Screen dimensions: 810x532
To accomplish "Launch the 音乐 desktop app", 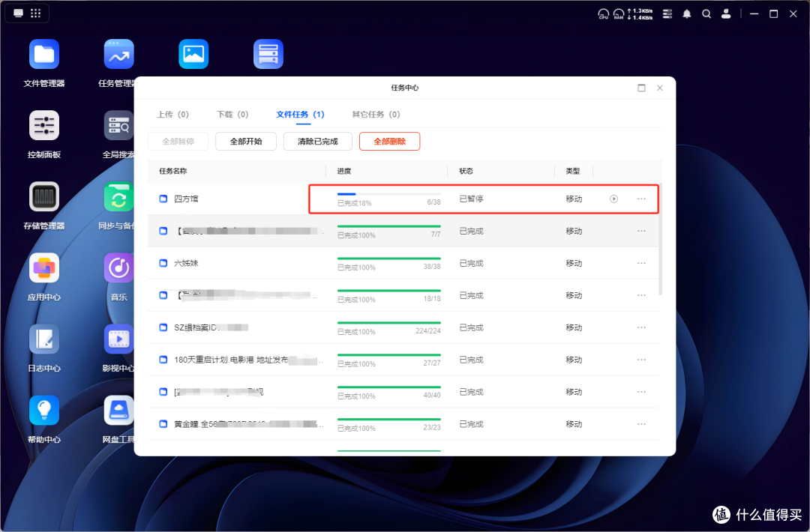I will coord(118,267).
